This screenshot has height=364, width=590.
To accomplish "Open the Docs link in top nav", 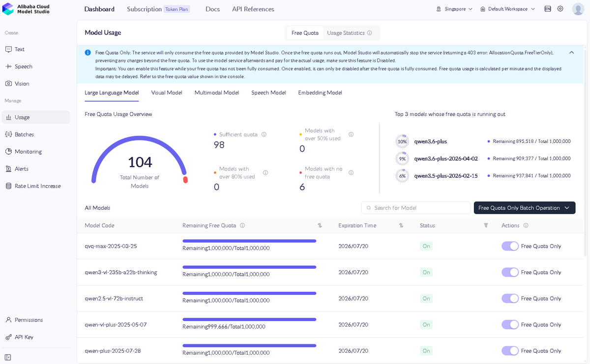I will (x=212, y=9).
